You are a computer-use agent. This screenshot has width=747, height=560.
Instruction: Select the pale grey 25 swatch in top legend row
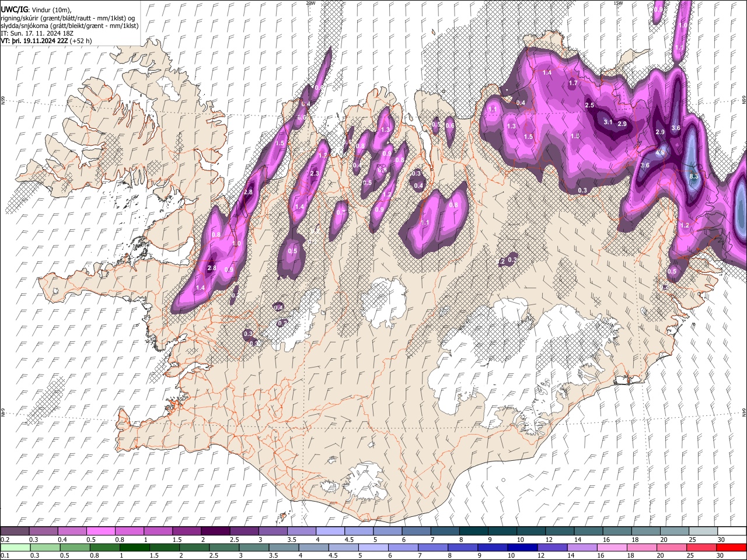click(703, 531)
